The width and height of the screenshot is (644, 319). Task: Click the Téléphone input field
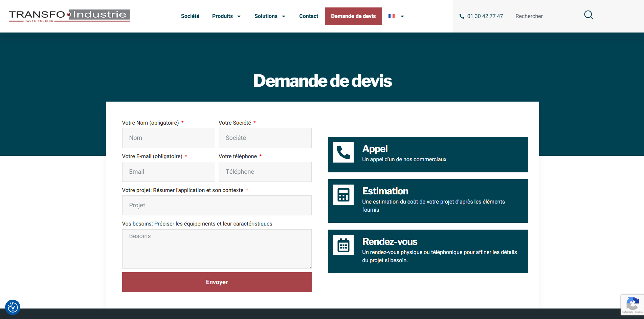pyautogui.click(x=265, y=172)
